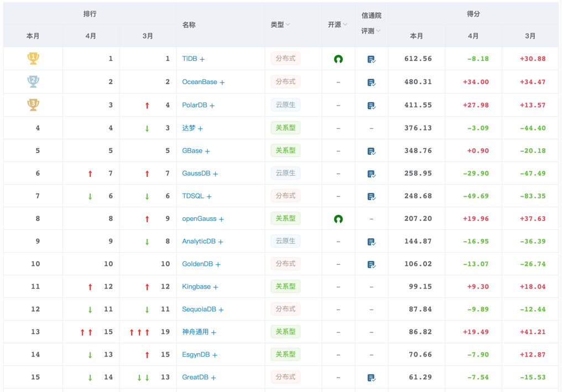Click the plus icon next to TiDB
This screenshot has height=392, width=563.
(x=202, y=59)
